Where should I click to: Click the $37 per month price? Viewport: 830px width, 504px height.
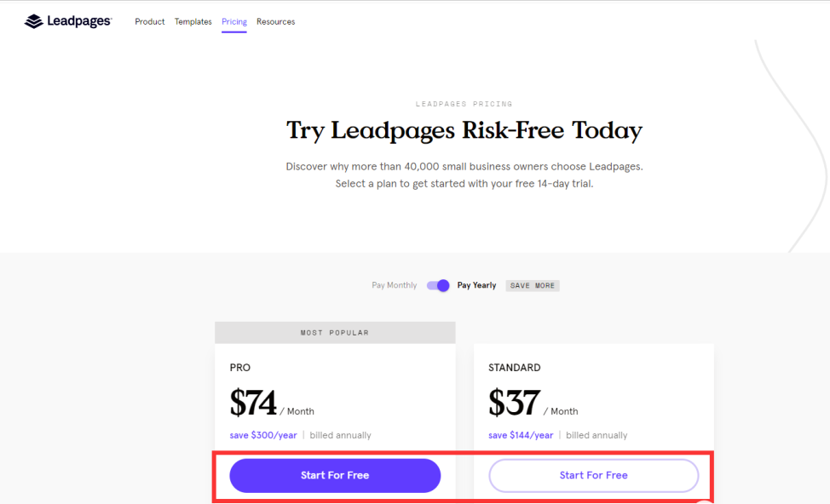click(513, 403)
